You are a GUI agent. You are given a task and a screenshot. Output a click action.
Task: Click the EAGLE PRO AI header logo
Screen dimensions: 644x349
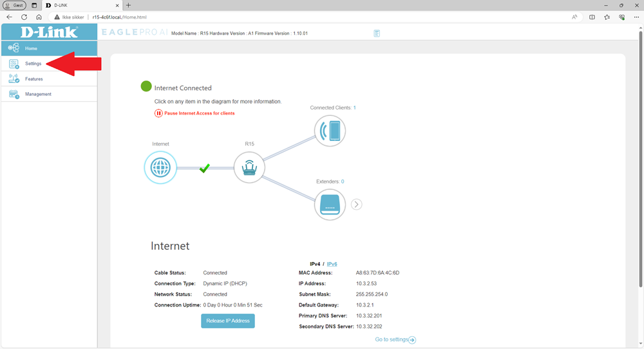(135, 32)
